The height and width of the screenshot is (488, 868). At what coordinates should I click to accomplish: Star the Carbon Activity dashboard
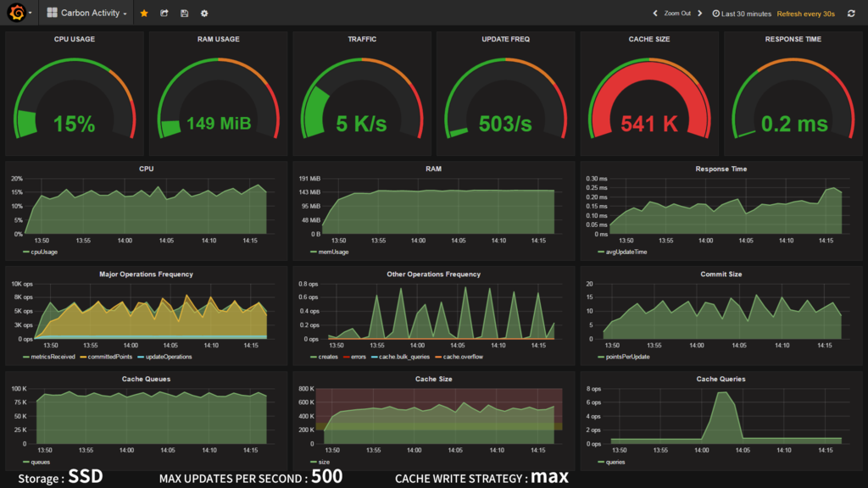pos(144,14)
